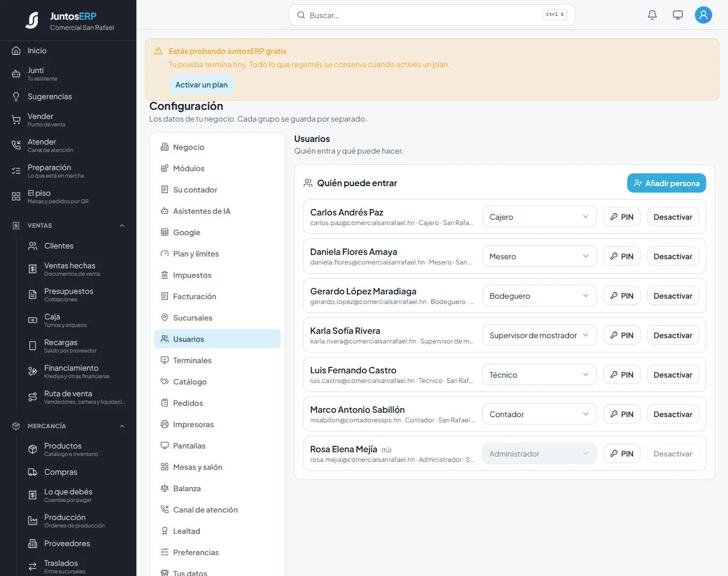Click the Atender phone icon
This screenshot has width=728, height=576.
pyautogui.click(x=16, y=146)
